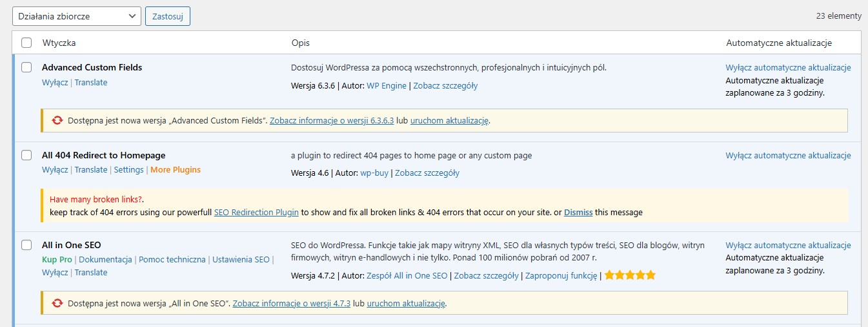
Task: Click the five-star rating for All in One SEO
Action: 630,275
